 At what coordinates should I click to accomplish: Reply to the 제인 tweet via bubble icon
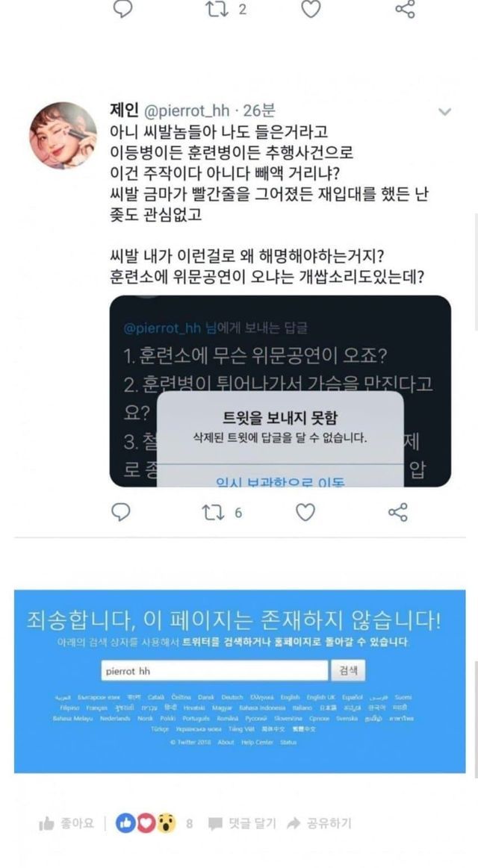click(121, 512)
